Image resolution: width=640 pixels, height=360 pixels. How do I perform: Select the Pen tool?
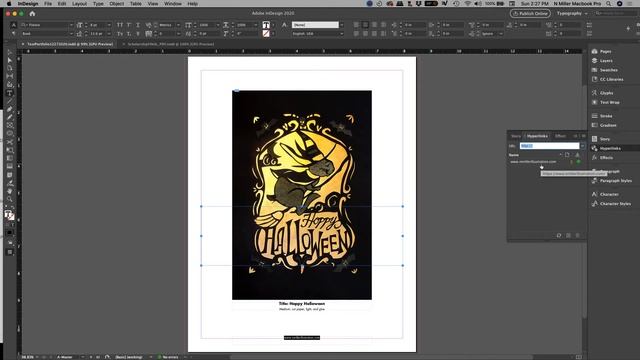pyautogui.click(x=9, y=109)
